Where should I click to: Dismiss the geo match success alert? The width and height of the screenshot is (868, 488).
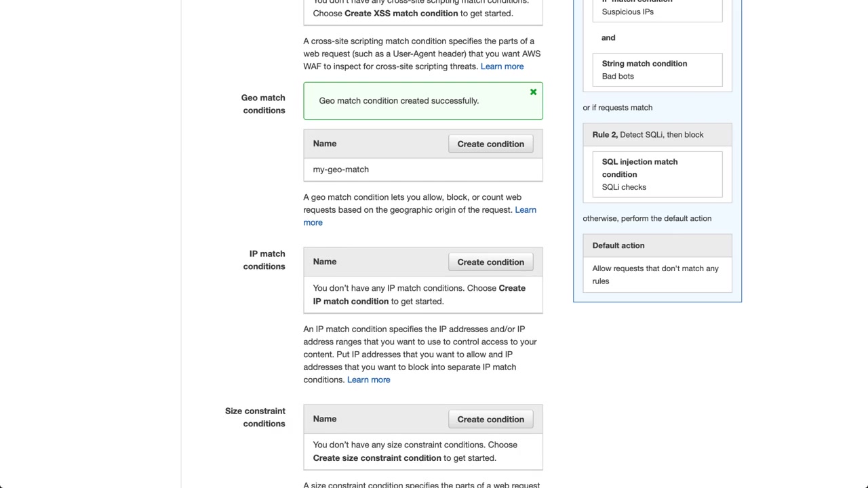[533, 92]
